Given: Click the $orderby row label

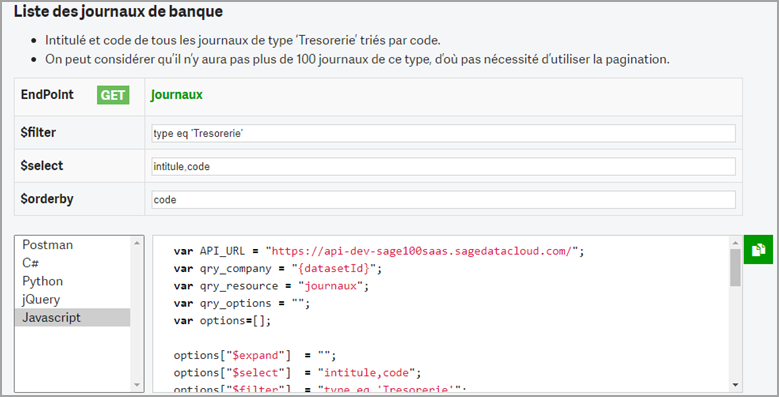Looking at the screenshot, I should pyautogui.click(x=47, y=199).
